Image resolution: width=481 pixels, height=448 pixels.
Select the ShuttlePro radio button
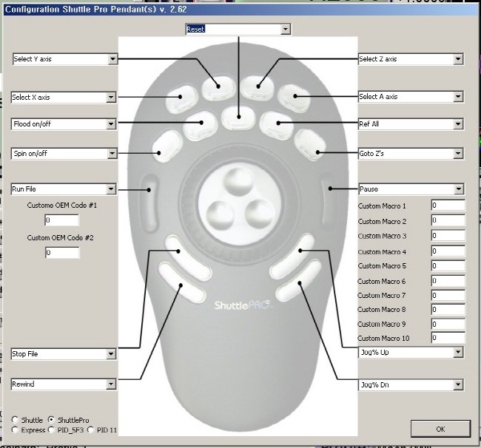[51, 420]
